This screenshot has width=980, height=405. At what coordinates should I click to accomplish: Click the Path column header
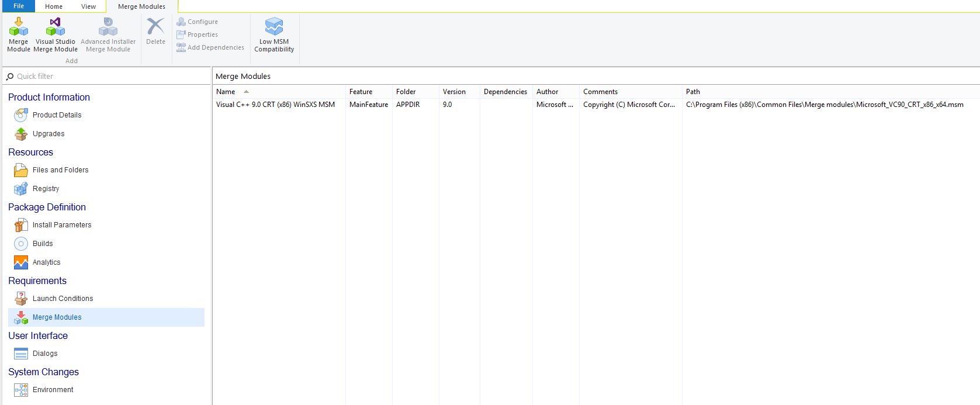coord(831,92)
